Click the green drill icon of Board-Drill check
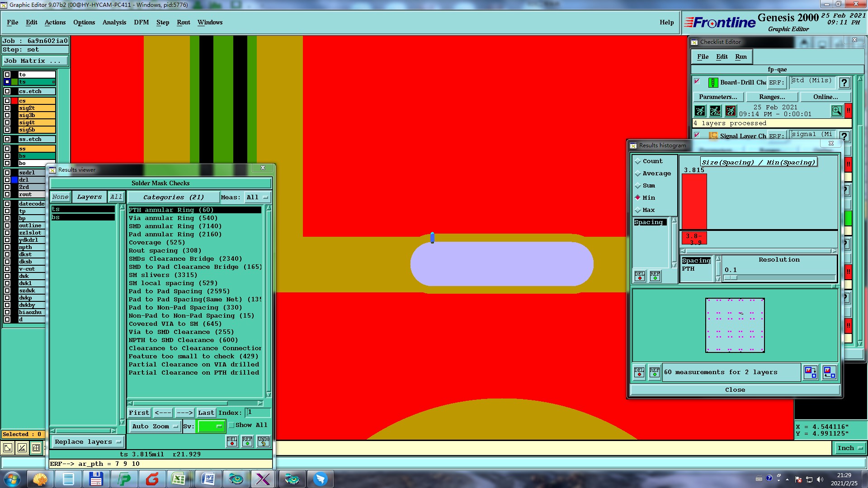This screenshot has height=488, width=868. point(713,83)
